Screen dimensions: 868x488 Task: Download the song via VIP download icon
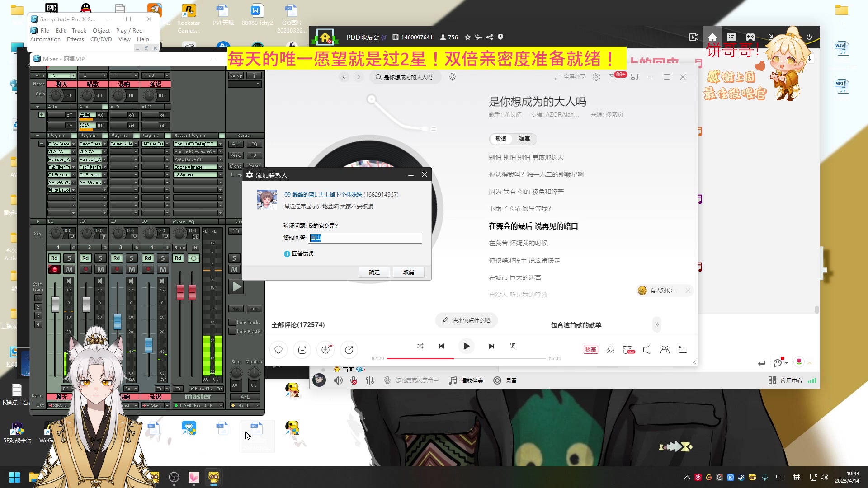click(325, 350)
